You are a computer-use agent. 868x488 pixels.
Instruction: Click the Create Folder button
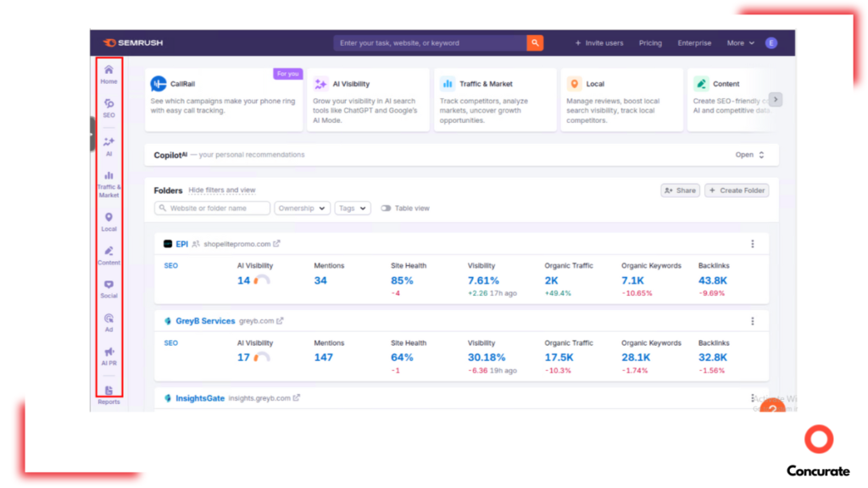tap(737, 190)
